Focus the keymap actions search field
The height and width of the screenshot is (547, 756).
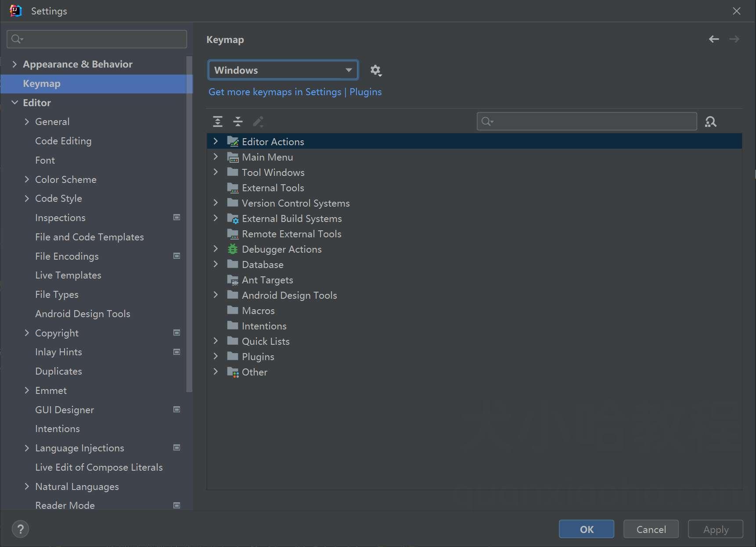click(587, 121)
